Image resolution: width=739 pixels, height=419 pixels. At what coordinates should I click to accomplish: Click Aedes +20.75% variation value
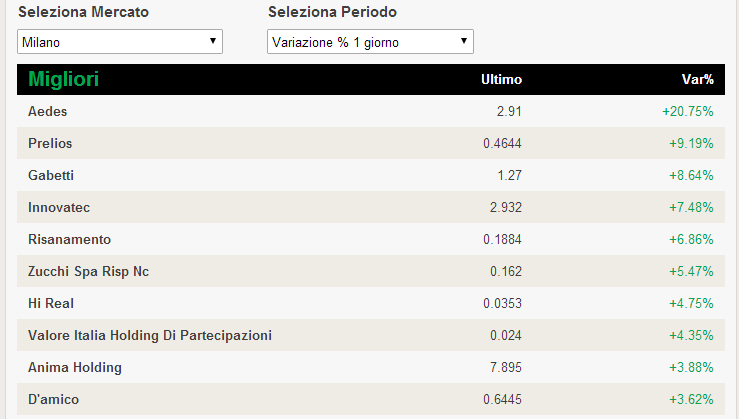tap(688, 112)
